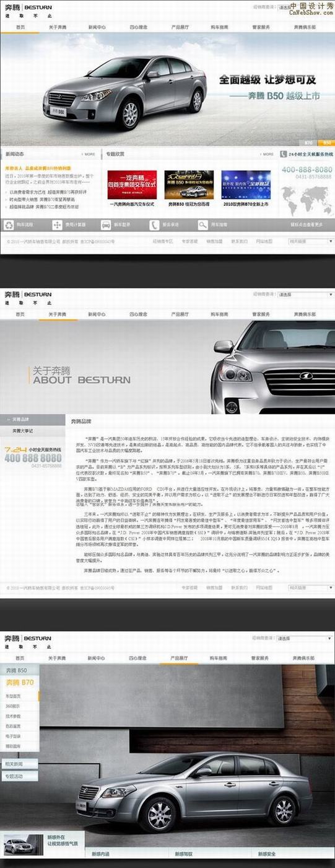Open 新闻中心 in the homepage navigation
Image resolution: width=335 pixels, height=868 pixels.
pyautogui.click(x=97, y=28)
